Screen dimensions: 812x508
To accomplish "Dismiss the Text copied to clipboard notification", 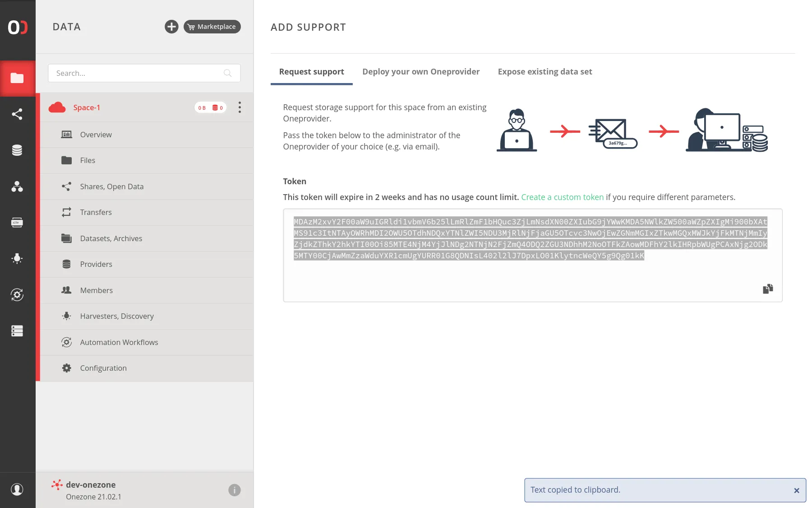I will (796, 490).
